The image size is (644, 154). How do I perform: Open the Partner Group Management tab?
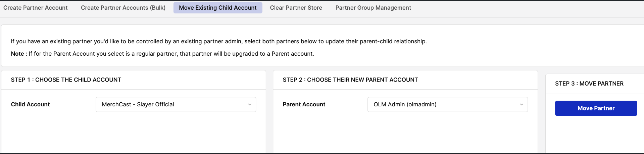pyautogui.click(x=373, y=8)
